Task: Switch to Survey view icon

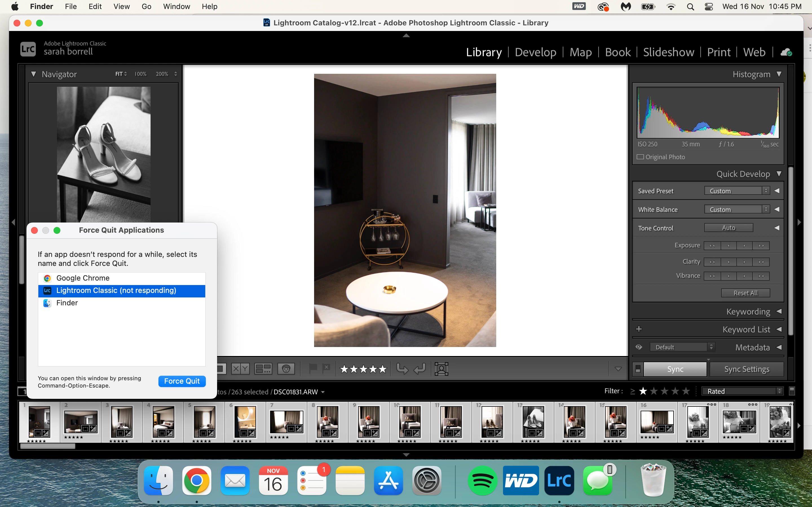Action: click(263, 369)
